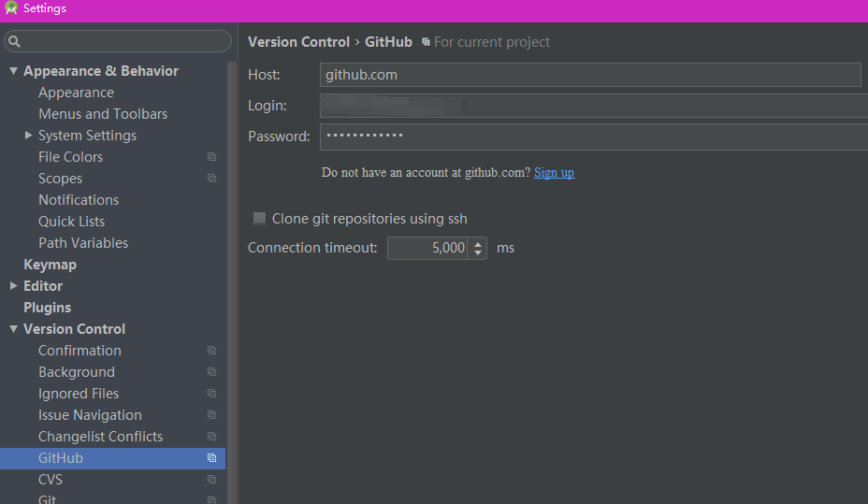Click the Sign up link
The height and width of the screenshot is (504, 868).
point(554,173)
